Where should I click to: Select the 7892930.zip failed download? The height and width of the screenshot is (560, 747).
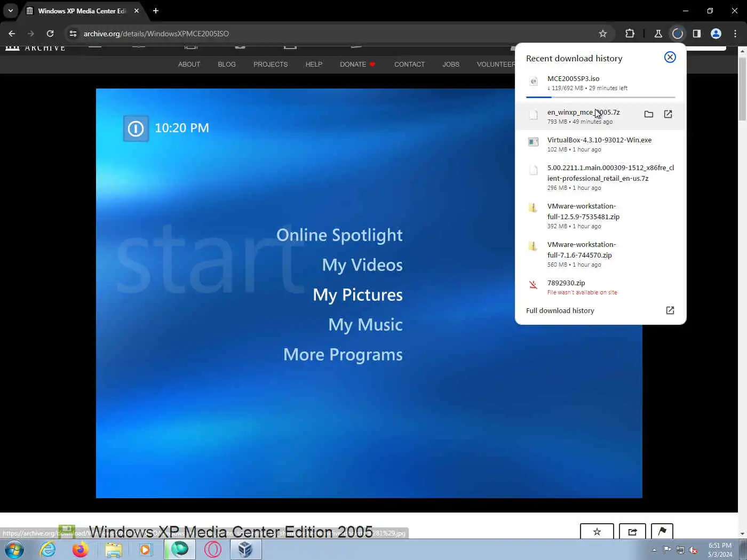600,287
